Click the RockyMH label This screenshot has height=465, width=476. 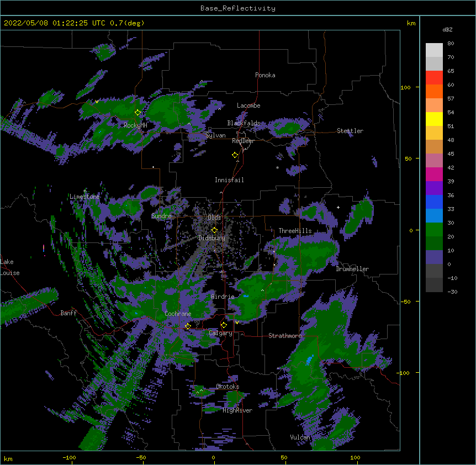[135, 125]
